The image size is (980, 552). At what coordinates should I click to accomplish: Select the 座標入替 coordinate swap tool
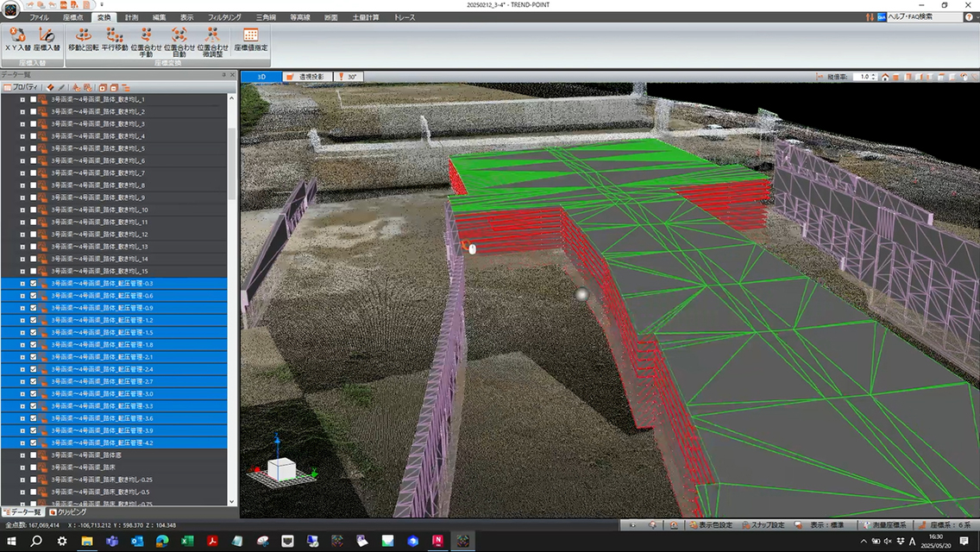point(47,40)
